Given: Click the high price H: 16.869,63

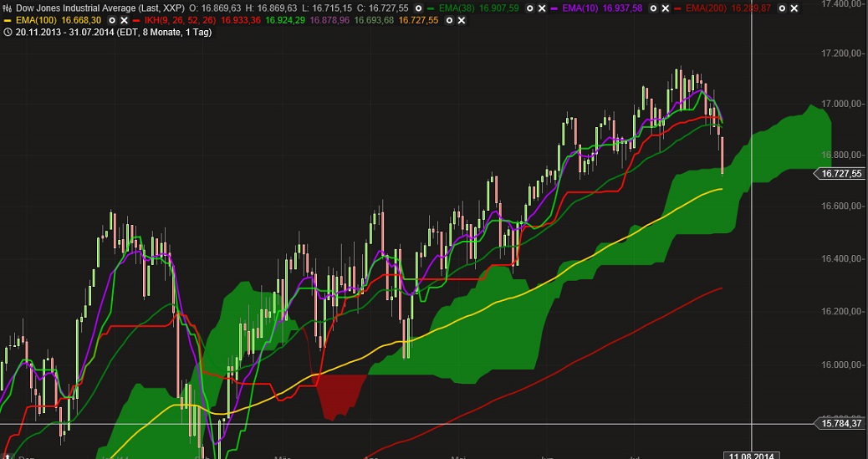Looking at the screenshot, I should click(271, 8).
